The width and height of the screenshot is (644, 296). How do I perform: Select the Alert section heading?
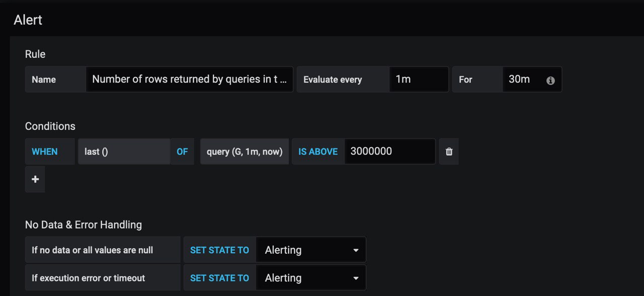click(28, 20)
